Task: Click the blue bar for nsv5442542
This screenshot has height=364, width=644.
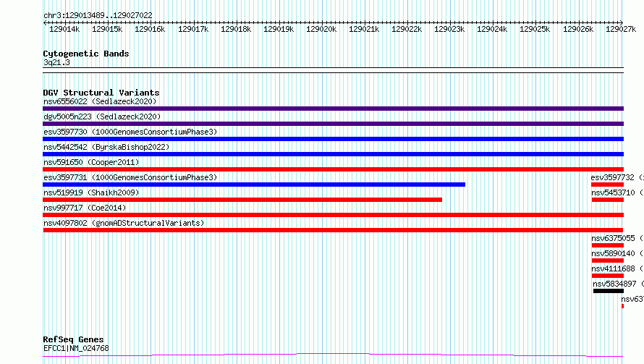Action: tap(333, 154)
